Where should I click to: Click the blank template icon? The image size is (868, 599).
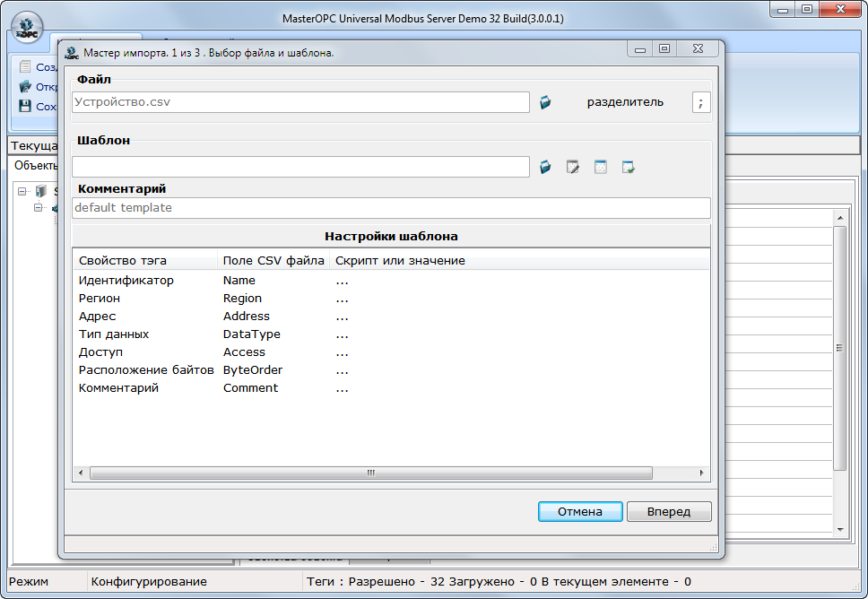601,167
